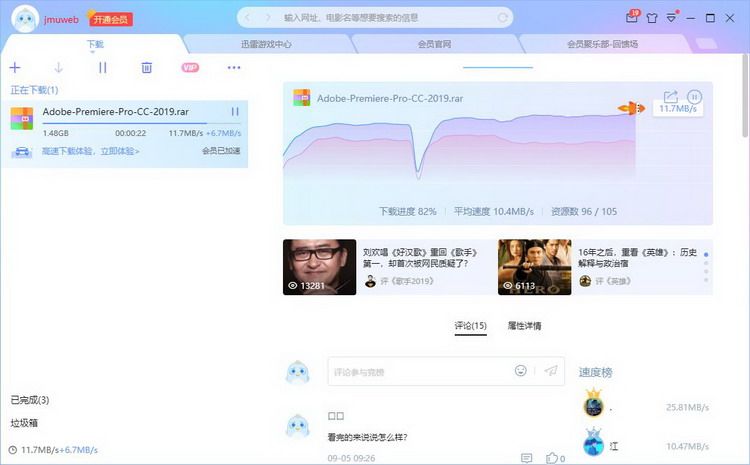Click the 开通会员 button
750x465 pixels.
pyautogui.click(x=110, y=20)
